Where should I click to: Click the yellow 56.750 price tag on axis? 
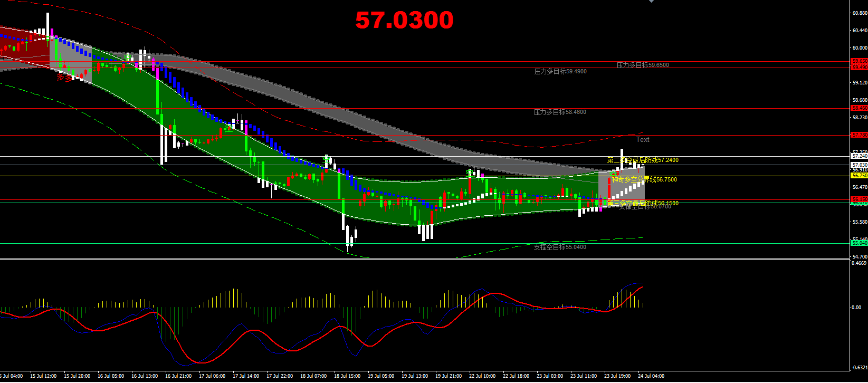860,176
